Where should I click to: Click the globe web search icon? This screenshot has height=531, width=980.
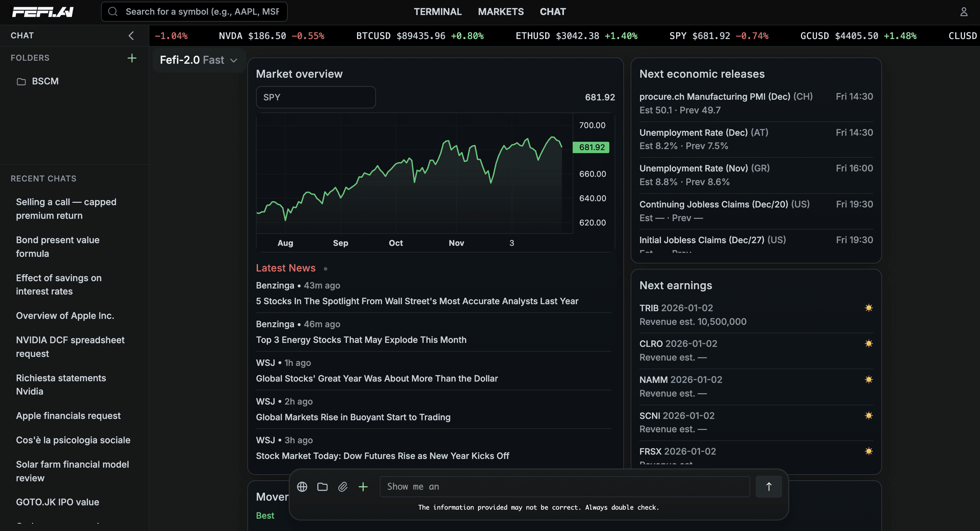302,486
